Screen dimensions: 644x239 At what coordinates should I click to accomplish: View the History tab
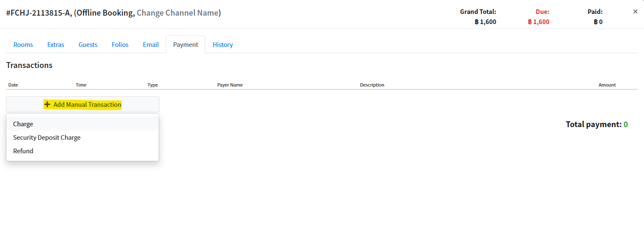tap(223, 44)
